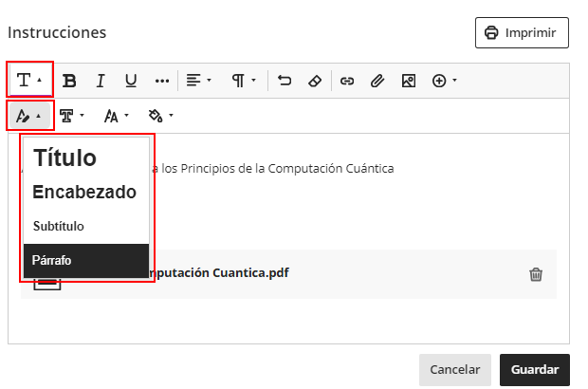Screen dimensions: 588x389
Task: Insert an image using the picture icon
Action: click(408, 81)
